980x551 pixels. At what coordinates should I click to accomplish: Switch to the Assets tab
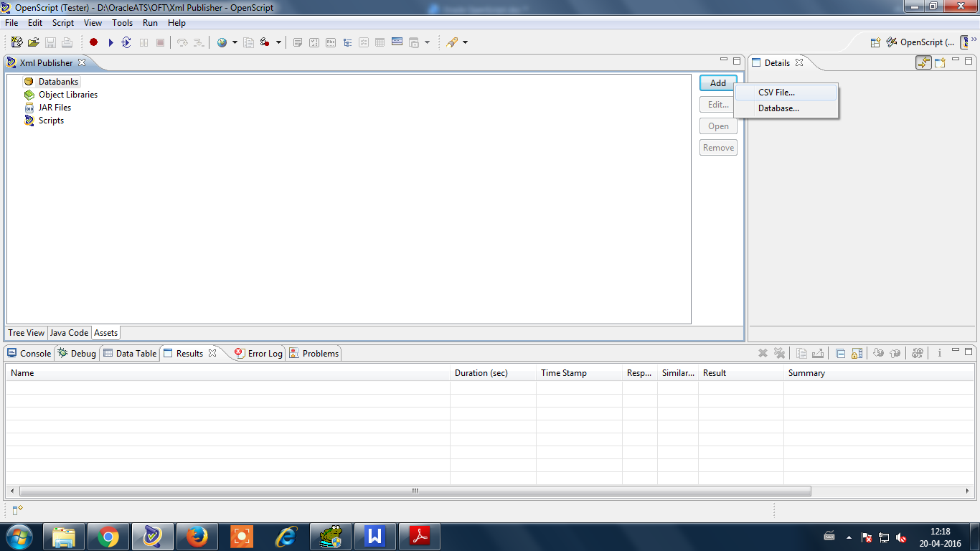pyautogui.click(x=105, y=333)
